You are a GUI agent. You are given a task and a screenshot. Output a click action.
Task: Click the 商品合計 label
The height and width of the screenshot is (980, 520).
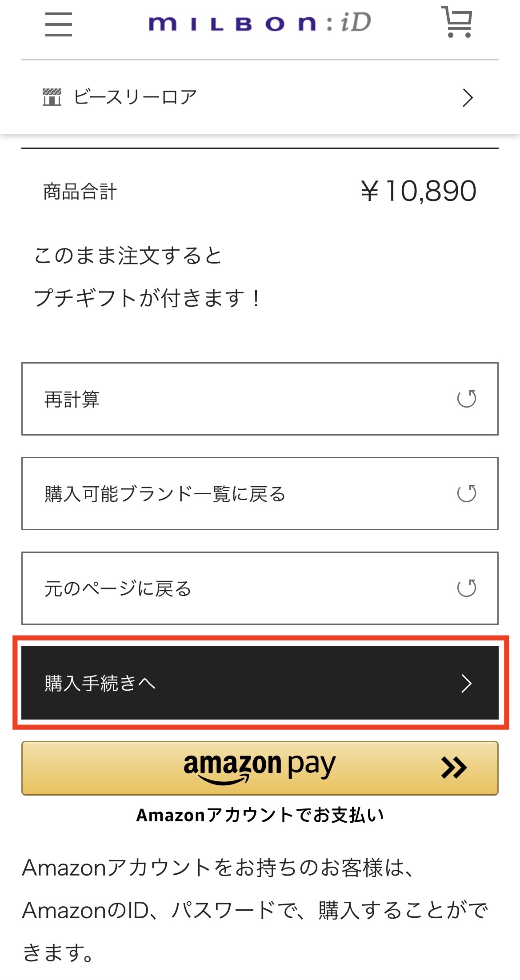pyautogui.click(x=80, y=192)
